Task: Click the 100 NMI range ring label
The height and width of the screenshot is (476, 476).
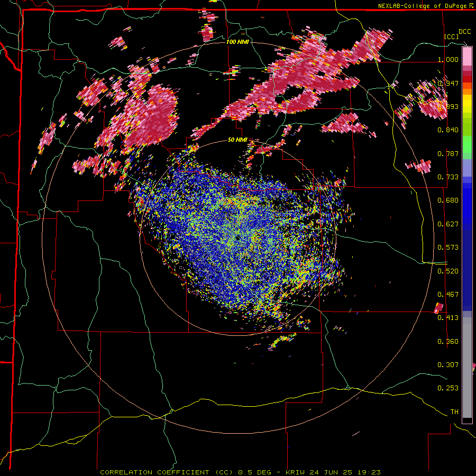Action: (x=237, y=42)
